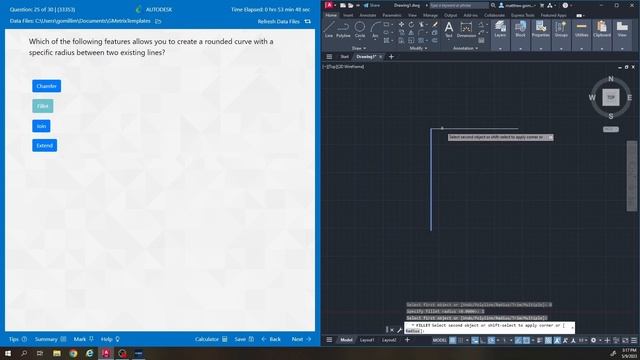
Task: Open the file tabs hamburger menu
Action: coord(329,57)
